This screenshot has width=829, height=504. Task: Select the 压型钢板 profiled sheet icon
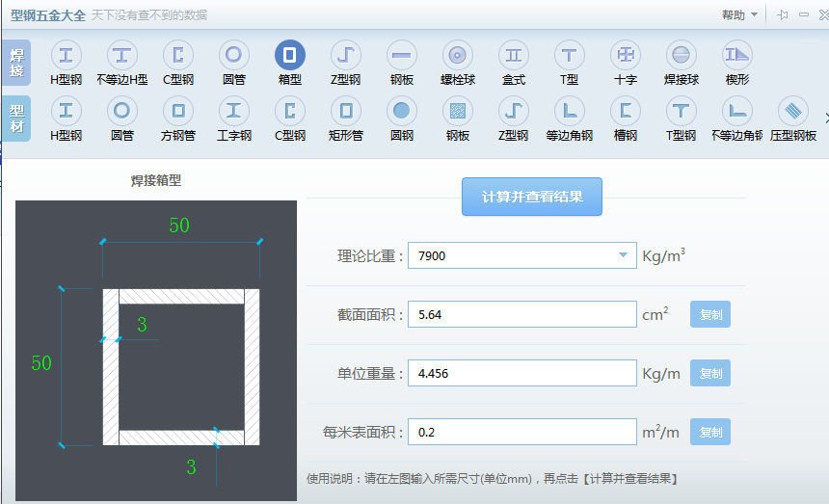click(793, 112)
